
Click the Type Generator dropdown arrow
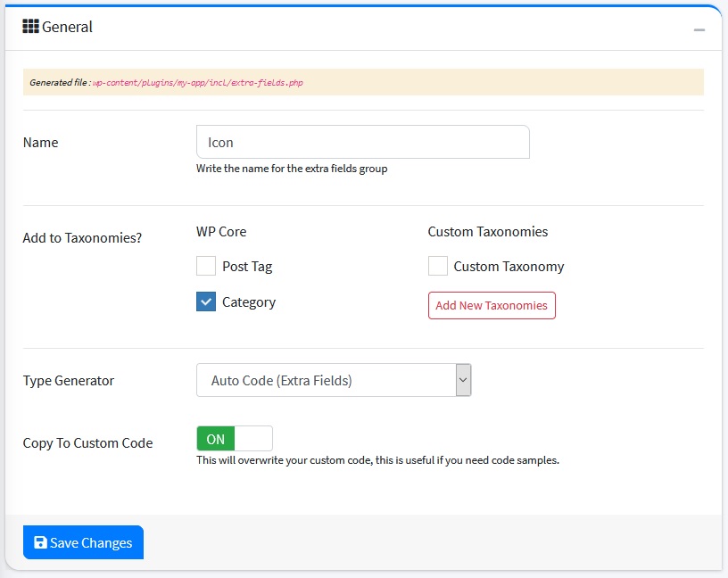point(462,380)
